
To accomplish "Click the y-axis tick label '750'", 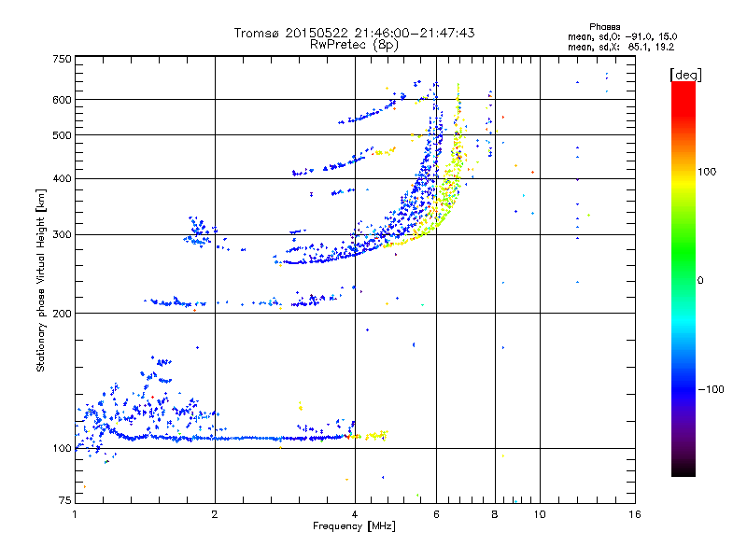I will pos(63,59).
